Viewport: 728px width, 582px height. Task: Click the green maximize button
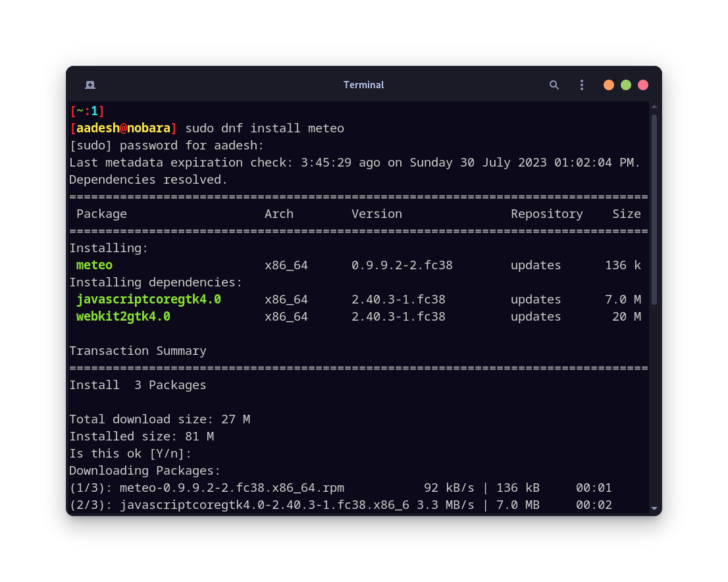(625, 85)
